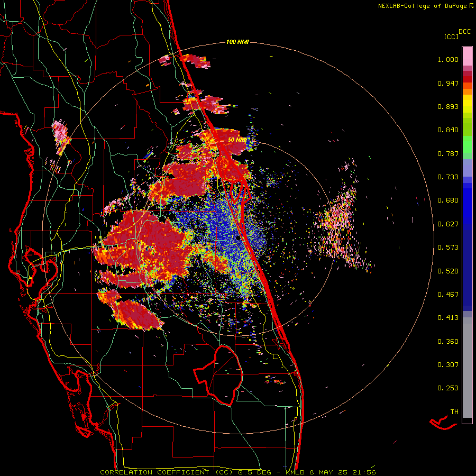Click the DCC product label
The image size is (476, 476).
pyautogui.click(x=464, y=32)
